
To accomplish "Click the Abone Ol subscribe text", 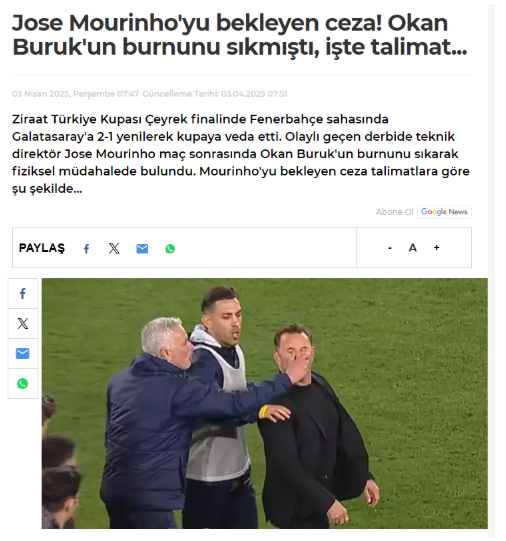I will [x=395, y=212].
